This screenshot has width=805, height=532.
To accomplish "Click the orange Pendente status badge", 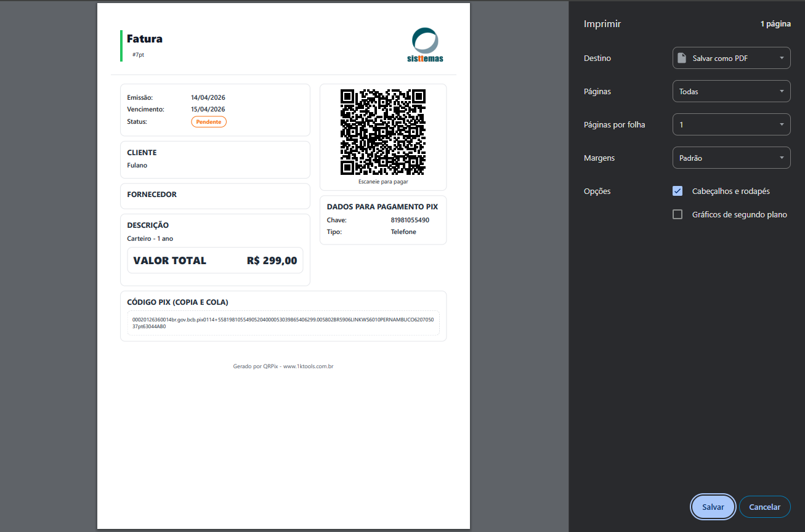I will coord(209,122).
